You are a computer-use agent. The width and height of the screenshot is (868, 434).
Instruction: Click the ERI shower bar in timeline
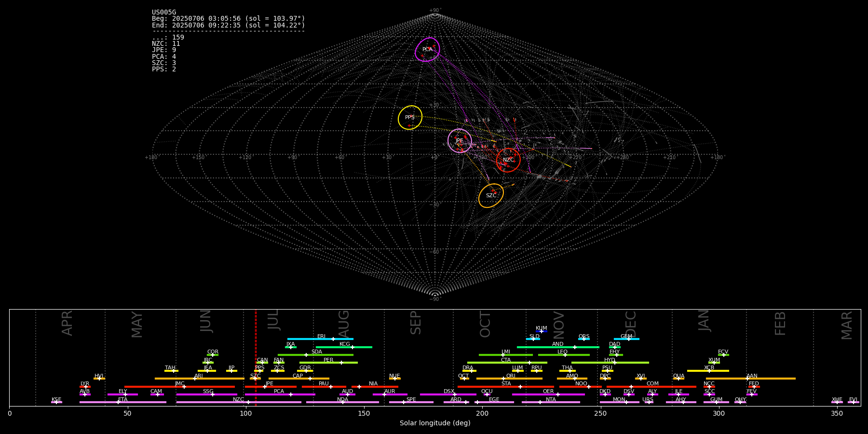(320, 339)
